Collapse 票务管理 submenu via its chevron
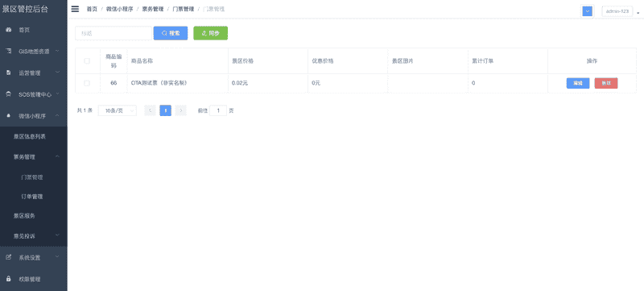Image resolution: width=644 pixels, height=291 pixels. click(57, 156)
